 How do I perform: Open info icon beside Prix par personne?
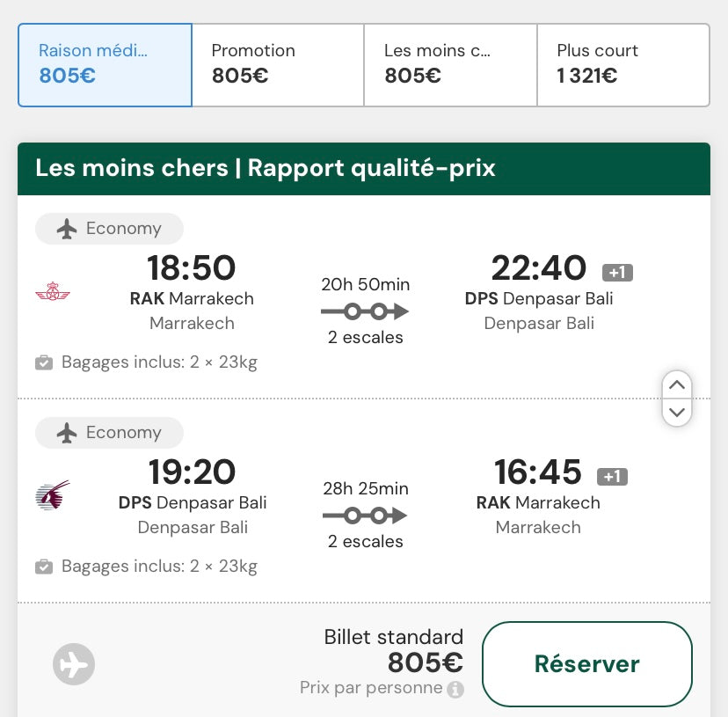pos(455,689)
